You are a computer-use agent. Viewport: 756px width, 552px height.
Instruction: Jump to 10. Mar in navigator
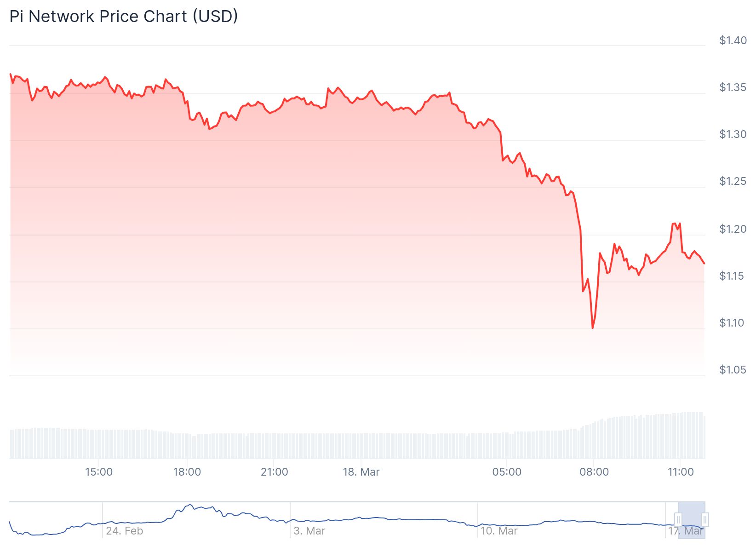499,531
